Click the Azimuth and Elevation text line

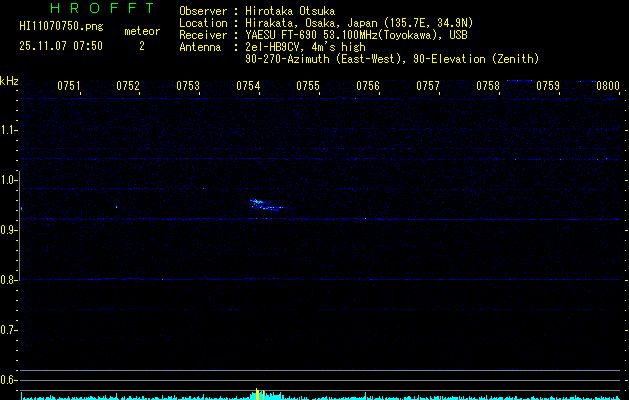click(x=391, y=59)
